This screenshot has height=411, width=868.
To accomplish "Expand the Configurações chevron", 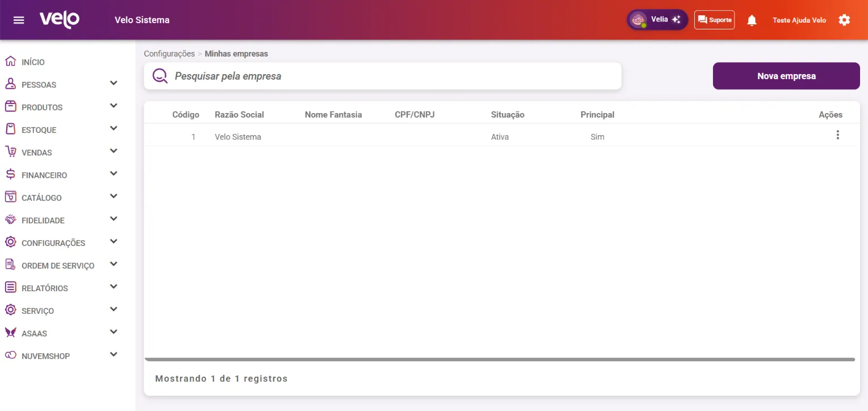I will click(x=114, y=241).
